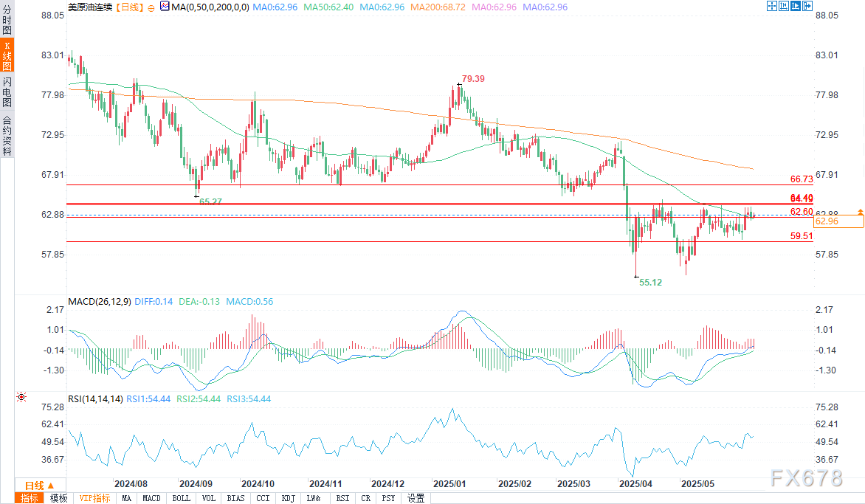
Task: Open 合约资料 contract info
Action: (7, 134)
